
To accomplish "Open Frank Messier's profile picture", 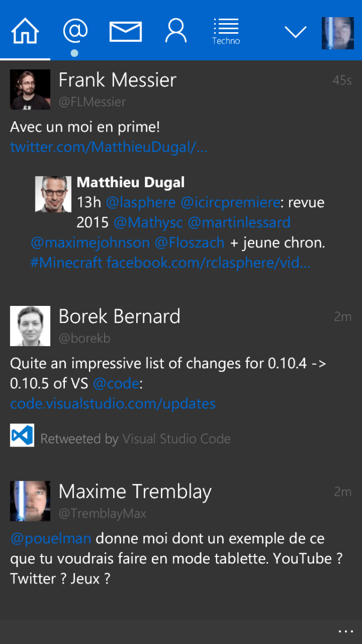I will [x=30, y=90].
